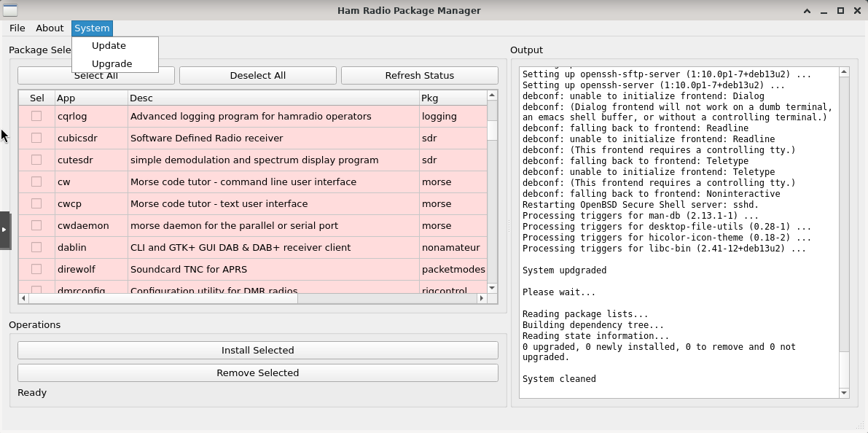Screen dimensions: 868x433
Task: Select the 'cubicsdr' app name cell
Action: (91, 138)
